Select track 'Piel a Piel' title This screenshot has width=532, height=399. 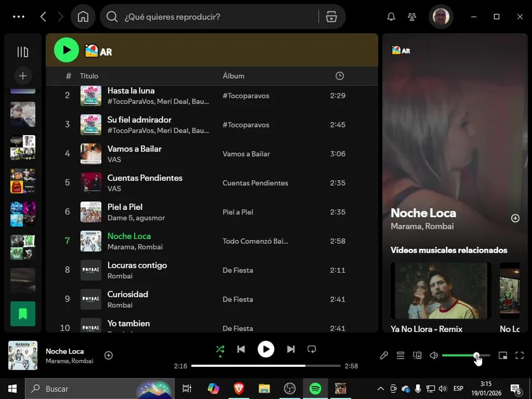tap(125, 207)
